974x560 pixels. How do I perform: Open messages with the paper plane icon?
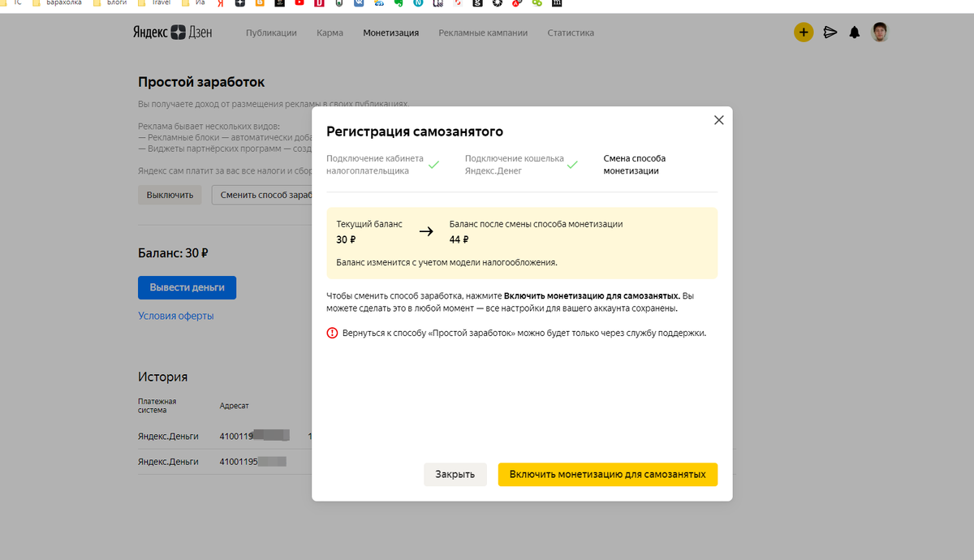pos(830,32)
